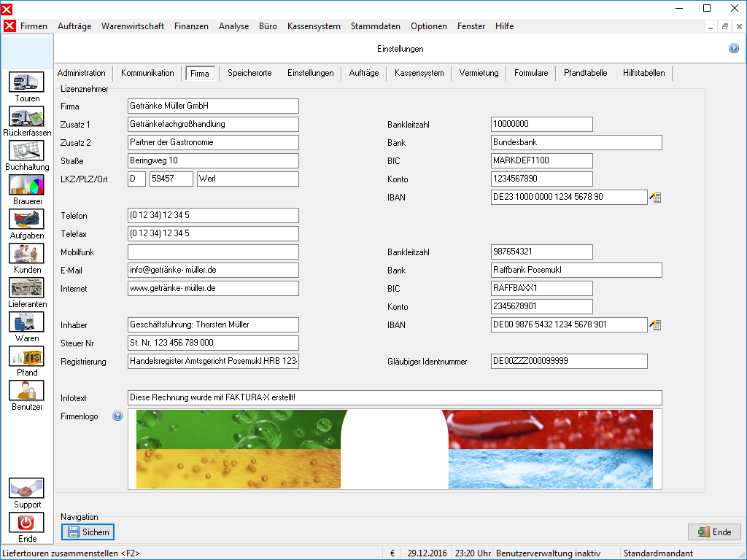The width and height of the screenshot is (747, 560).
Task: Click the Firmenlogo banner image
Action: click(395, 449)
